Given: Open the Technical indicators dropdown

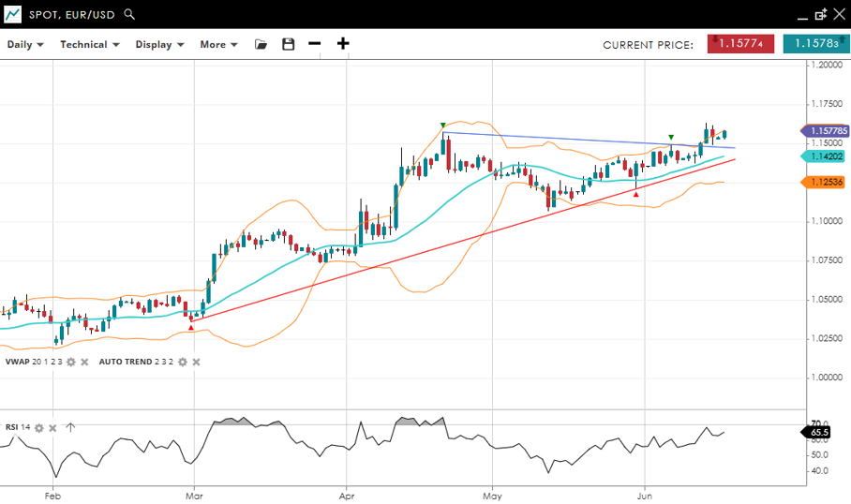Looking at the screenshot, I should [x=90, y=44].
